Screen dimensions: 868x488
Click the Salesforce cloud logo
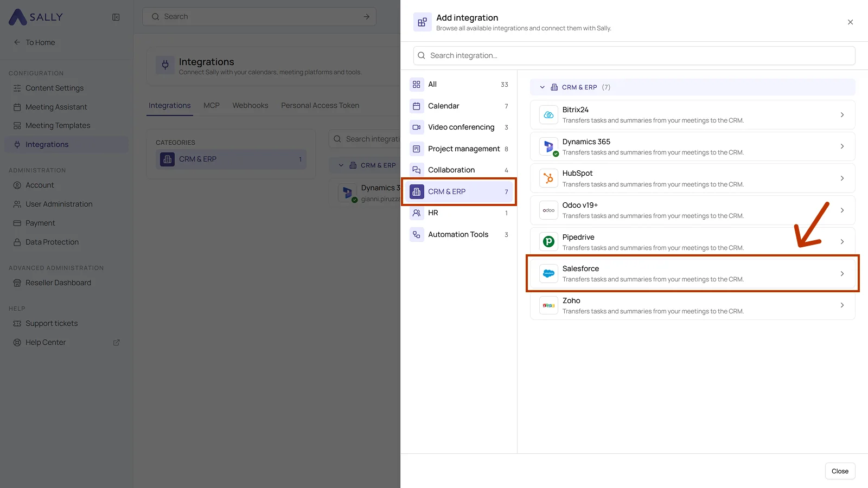click(x=548, y=274)
